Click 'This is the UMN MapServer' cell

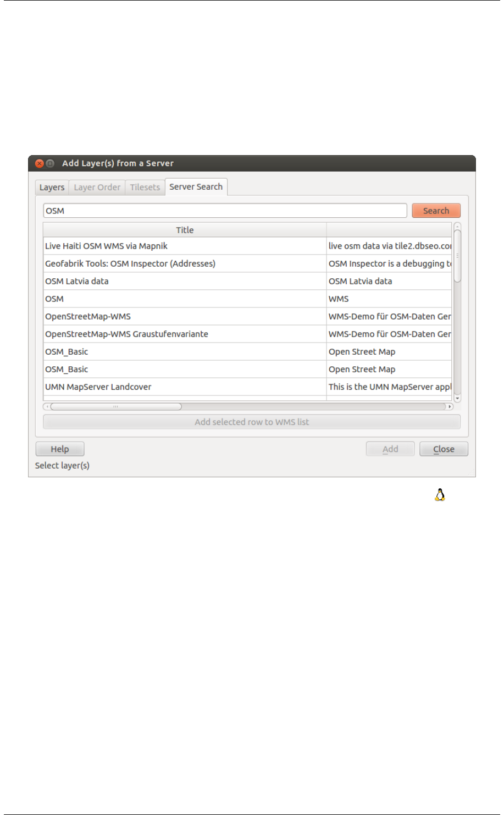coord(389,387)
